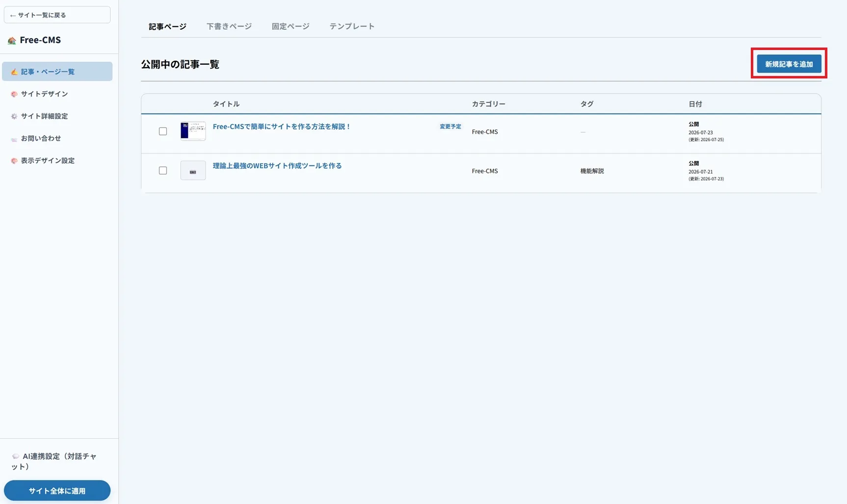
Task: Click the サイト全体に適用 button
Action: pyautogui.click(x=57, y=490)
